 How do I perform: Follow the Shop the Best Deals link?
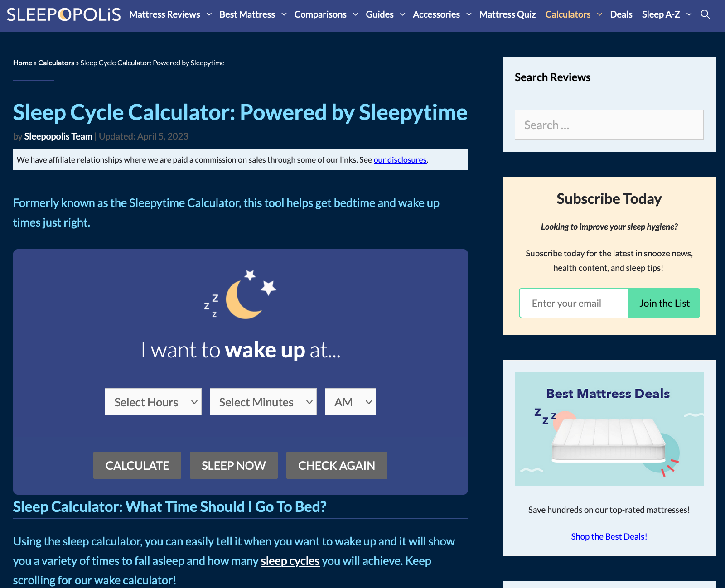[x=609, y=536]
